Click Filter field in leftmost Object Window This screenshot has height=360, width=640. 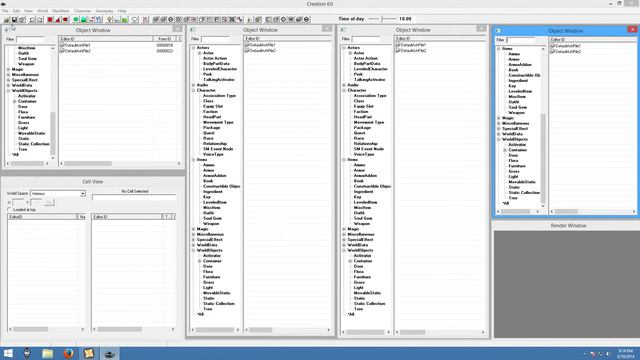click(30, 39)
